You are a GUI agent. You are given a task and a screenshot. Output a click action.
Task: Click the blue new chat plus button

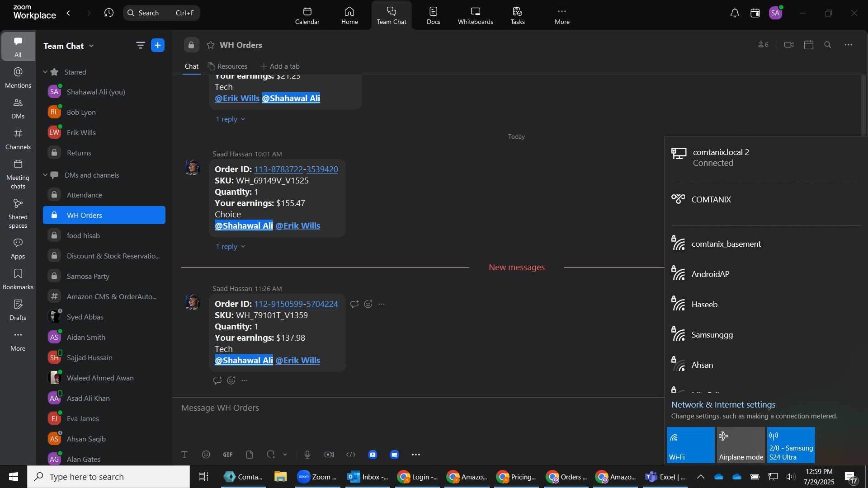click(x=158, y=45)
